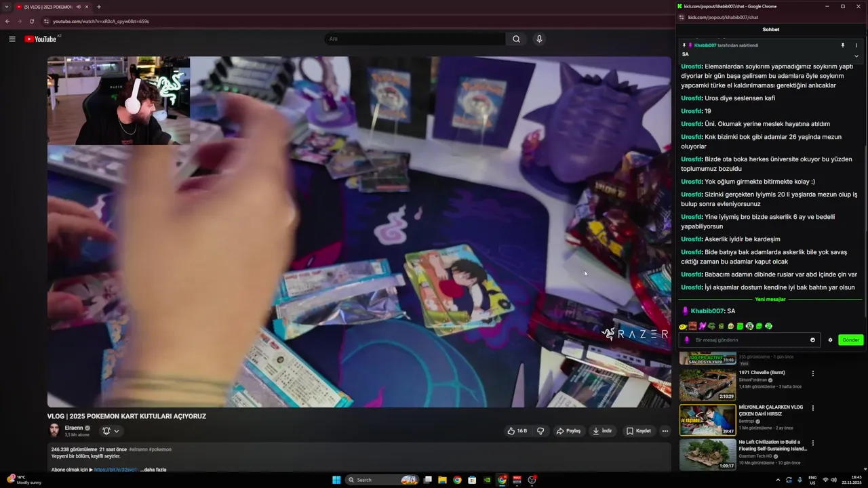
Task: Click the #elraenn hashtag
Action: tap(138, 449)
